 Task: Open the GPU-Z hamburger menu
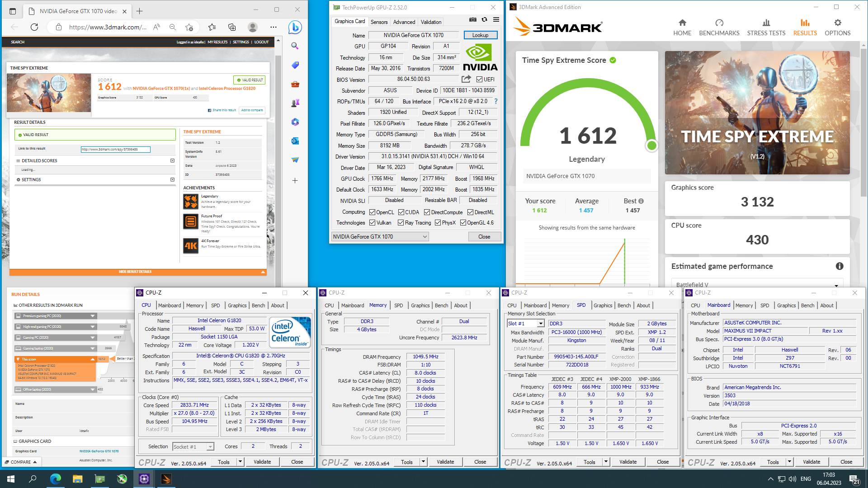(x=496, y=20)
